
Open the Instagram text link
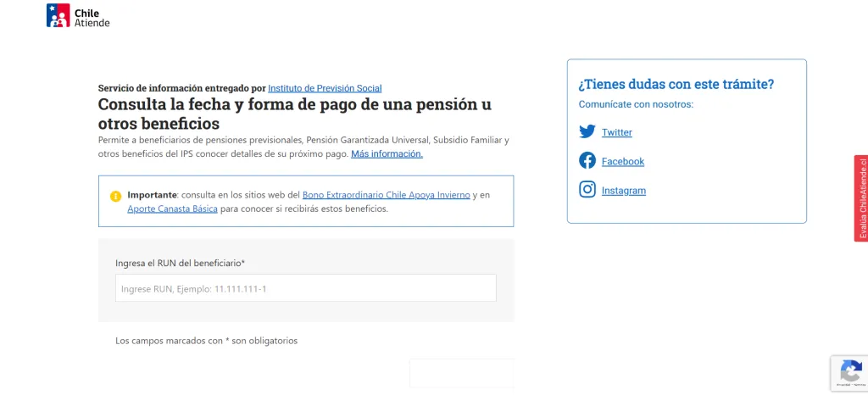pos(623,191)
